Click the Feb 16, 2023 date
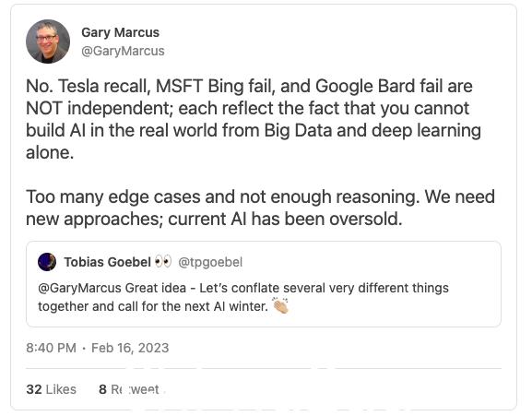Viewport: 532px width, 416px height. tap(130, 348)
